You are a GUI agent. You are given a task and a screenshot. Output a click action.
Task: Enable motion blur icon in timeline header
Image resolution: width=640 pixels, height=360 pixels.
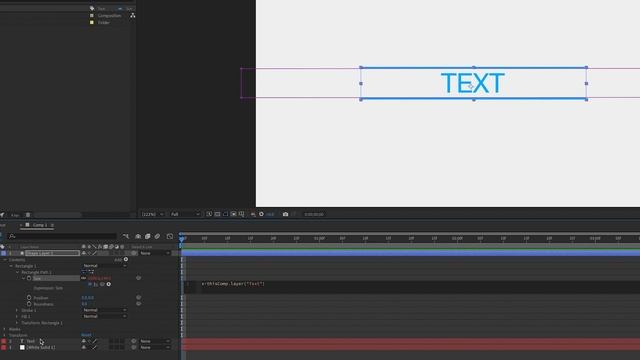coord(157,236)
